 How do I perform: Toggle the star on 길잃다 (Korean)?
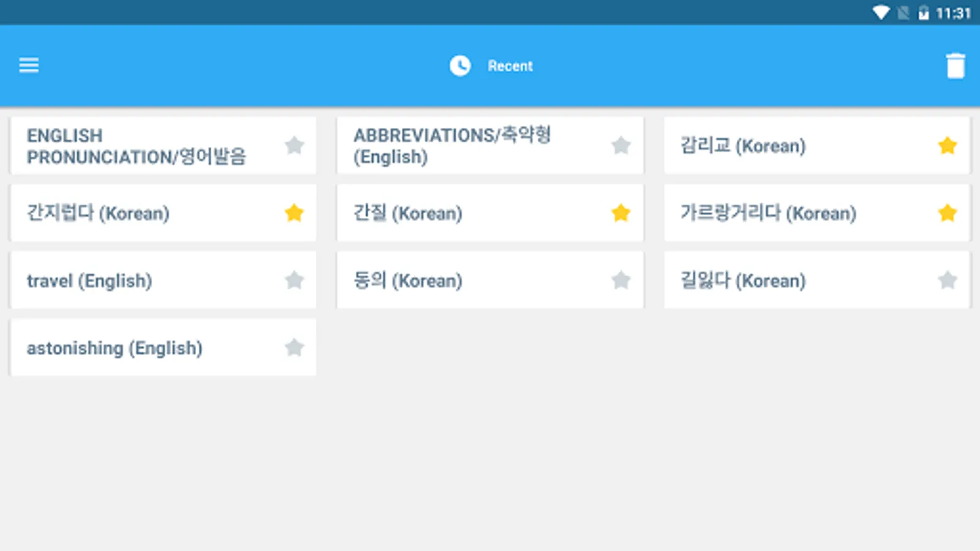coord(948,280)
